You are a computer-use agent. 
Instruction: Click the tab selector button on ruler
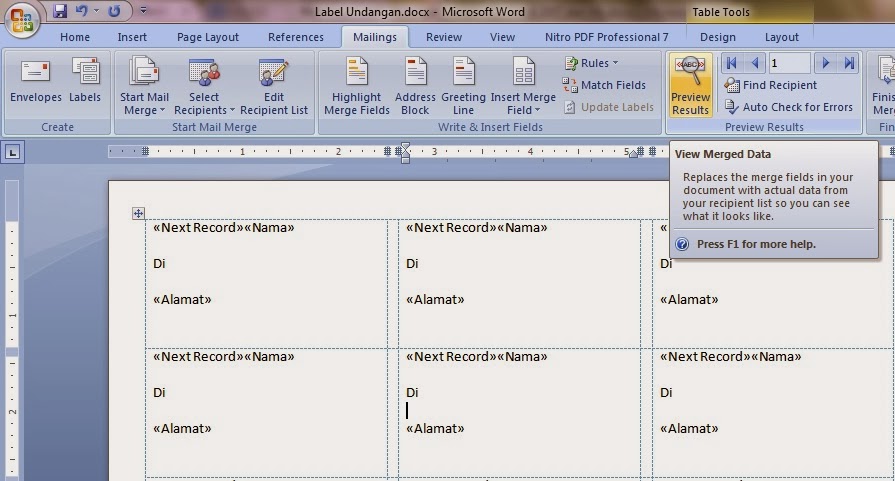pos(13,152)
